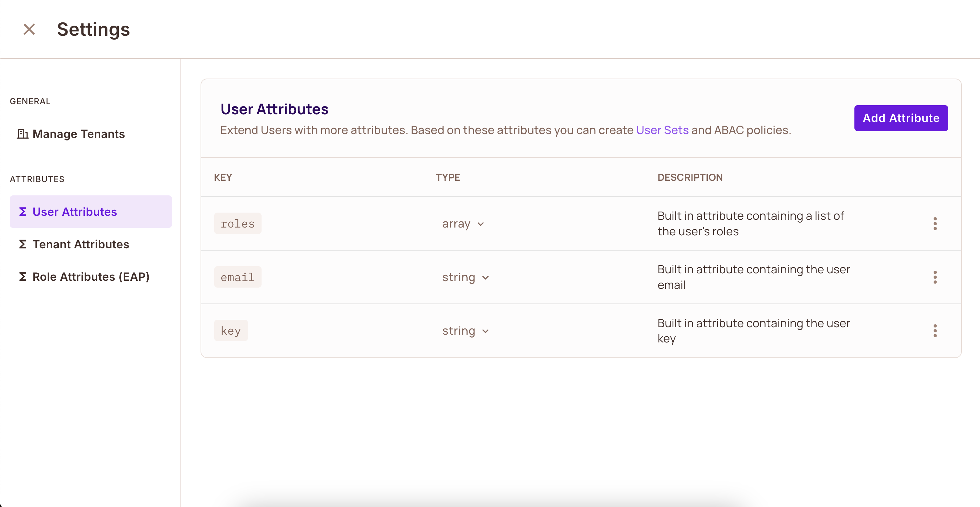Click the roles key badge
This screenshot has height=507, width=980.
click(x=238, y=223)
